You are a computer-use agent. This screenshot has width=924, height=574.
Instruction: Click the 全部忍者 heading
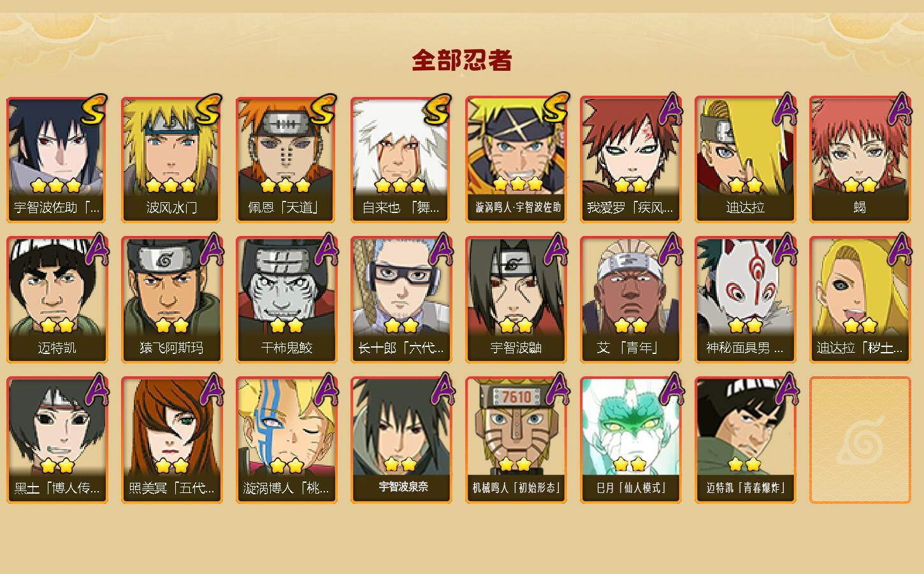click(462, 61)
